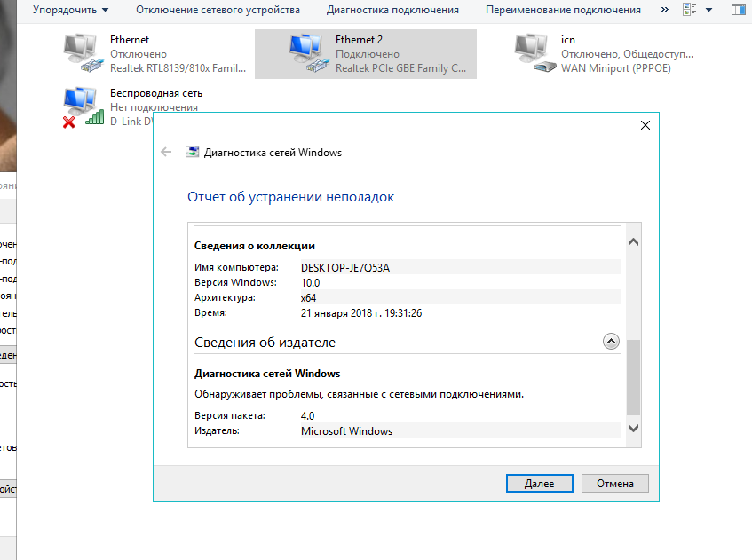This screenshot has height=560, width=752.
Task: Open the view options dropdown arrow
Action: pos(708,10)
